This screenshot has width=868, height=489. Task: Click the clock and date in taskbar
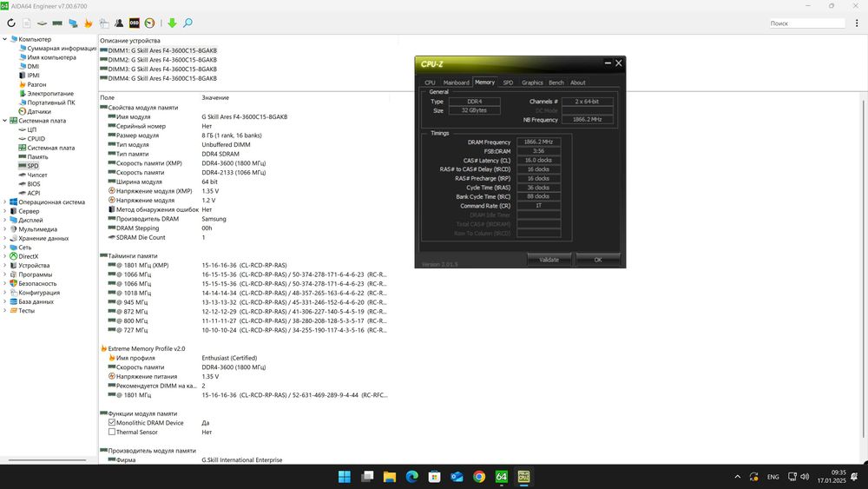tap(832, 477)
